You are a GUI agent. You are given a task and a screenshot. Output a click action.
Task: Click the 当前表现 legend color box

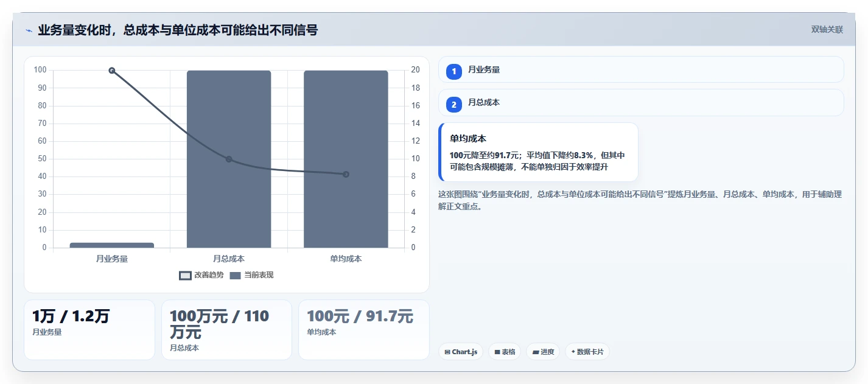click(236, 275)
